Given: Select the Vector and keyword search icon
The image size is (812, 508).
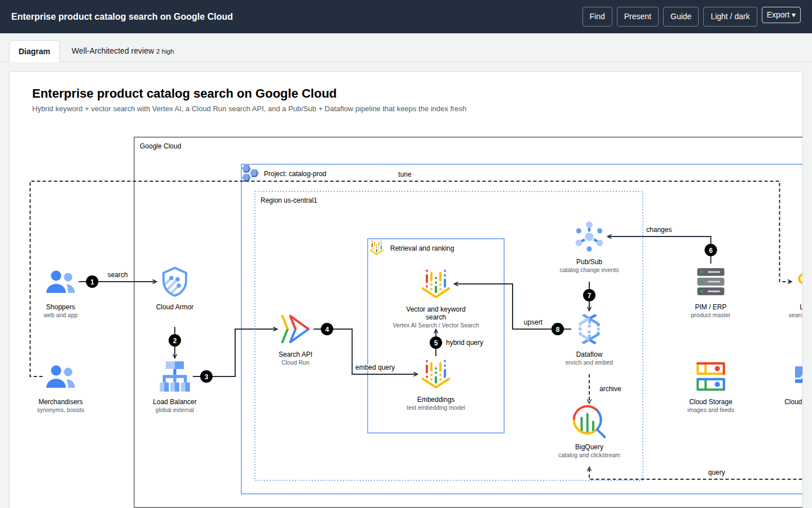Looking at the screenshot, I should (436, 284).
